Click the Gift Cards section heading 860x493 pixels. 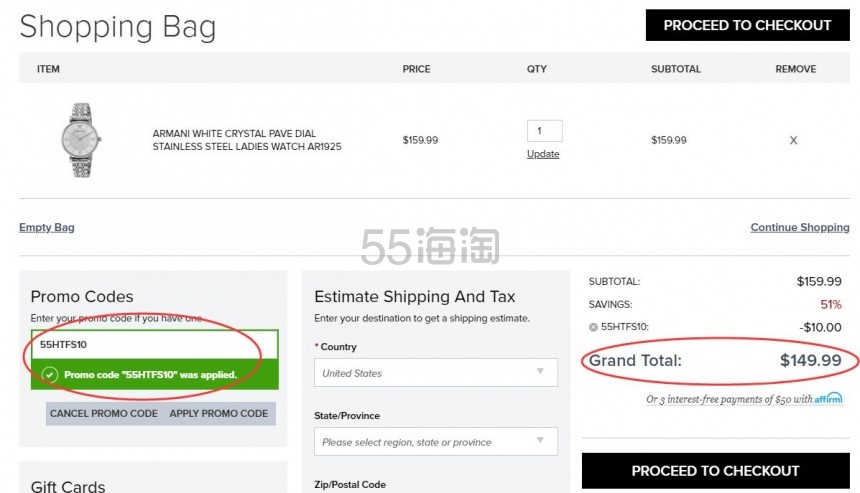pyautogui.click(x=68, y=486)
